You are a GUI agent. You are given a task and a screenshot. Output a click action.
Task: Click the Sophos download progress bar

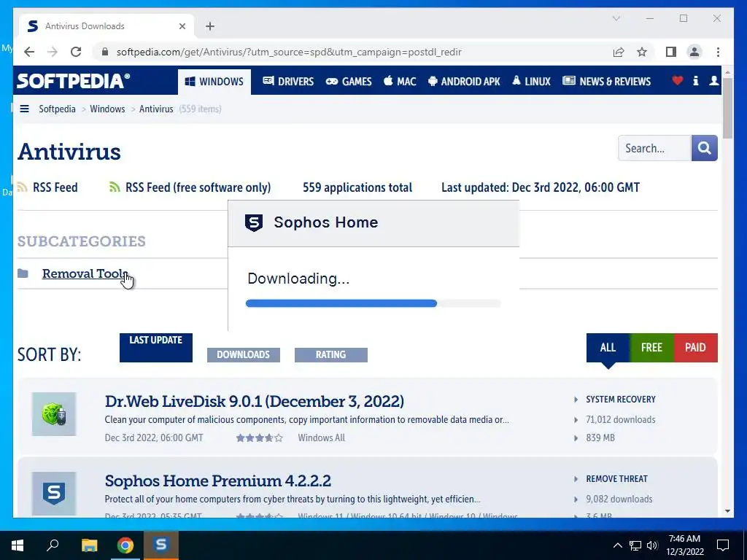tap(373, 303)
